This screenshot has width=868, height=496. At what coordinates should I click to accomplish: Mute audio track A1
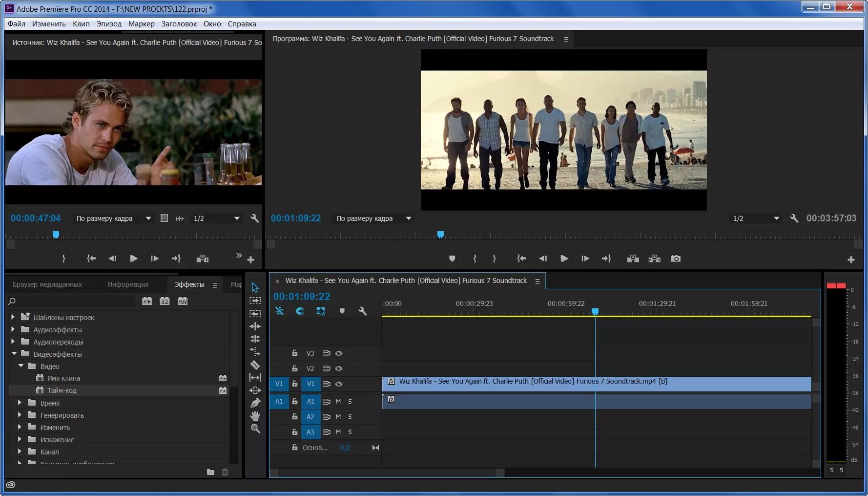pyautogui.click(x=338, y=402)
